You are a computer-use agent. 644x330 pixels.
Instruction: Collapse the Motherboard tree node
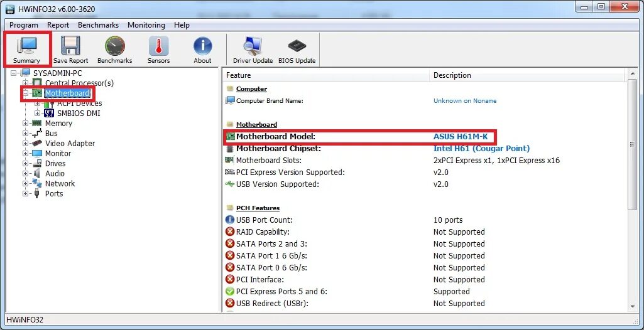(x=26, y=93)
